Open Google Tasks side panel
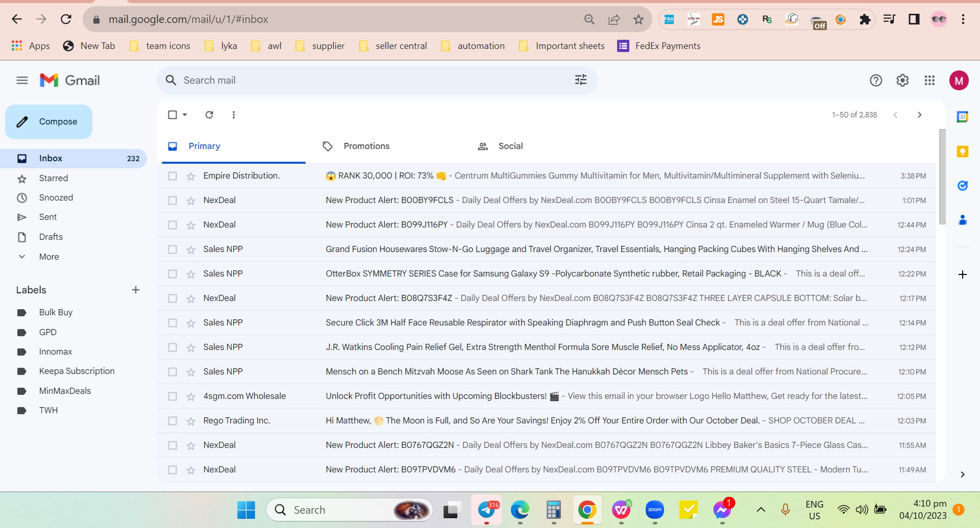The height and width of the screenshot is (528, 980). [963, 186]
